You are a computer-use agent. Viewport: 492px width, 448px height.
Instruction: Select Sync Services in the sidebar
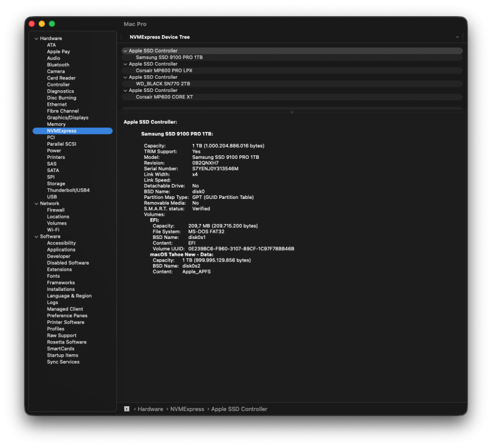[x=63, y=361]
